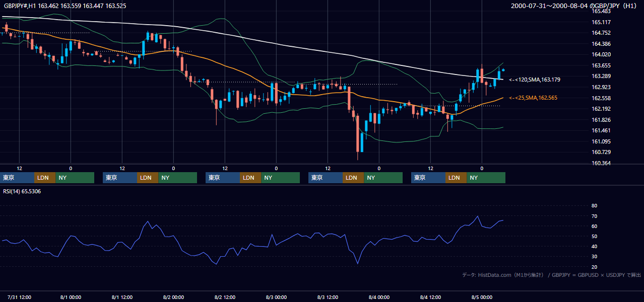Click RSI scale value 30

point(595,257)
